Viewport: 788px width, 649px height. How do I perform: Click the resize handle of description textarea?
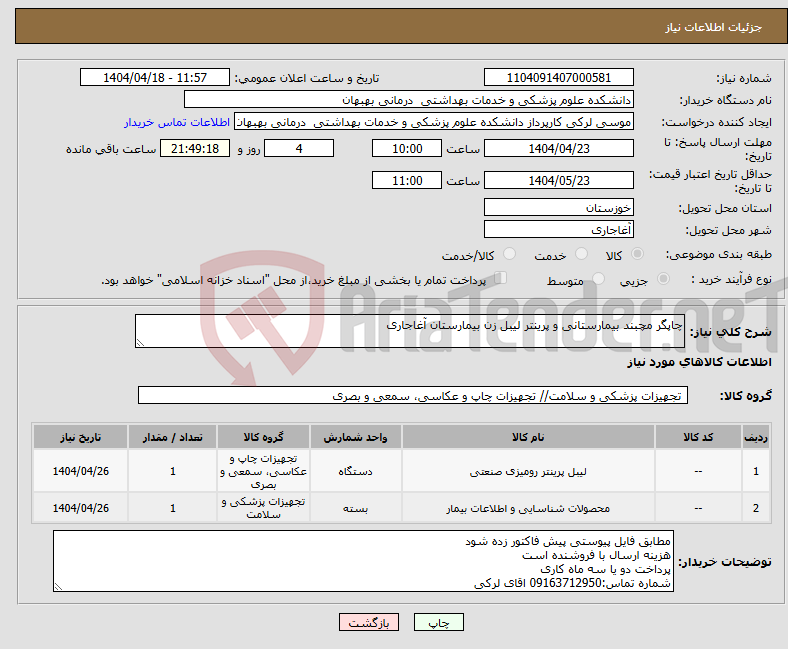point(140,342)
